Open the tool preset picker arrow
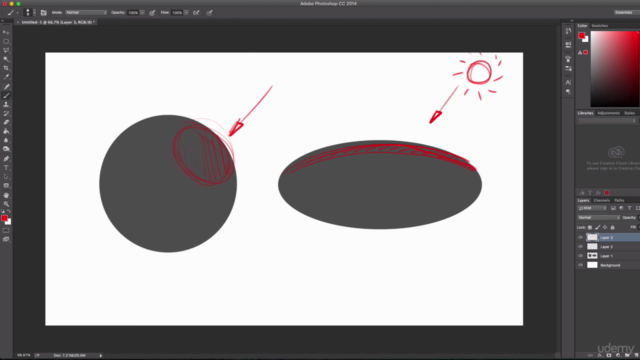This screenshot has height=360, width=640. [x=17, y=13]
